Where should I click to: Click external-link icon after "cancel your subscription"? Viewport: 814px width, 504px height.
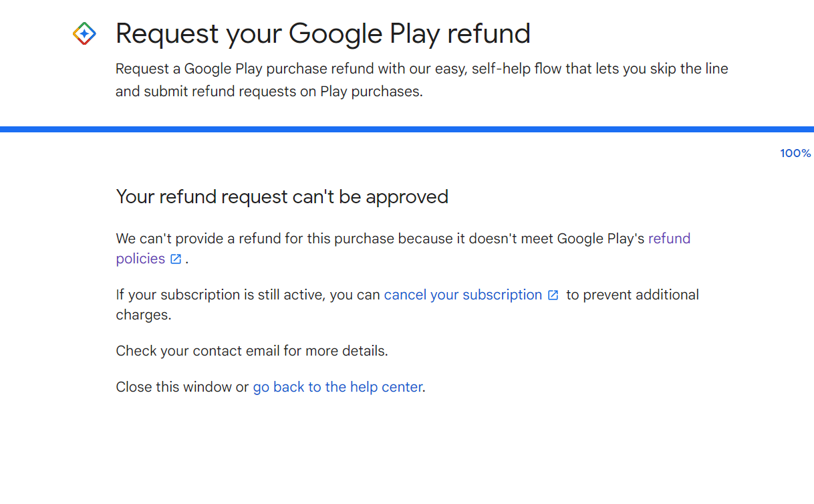coord(553,295)
